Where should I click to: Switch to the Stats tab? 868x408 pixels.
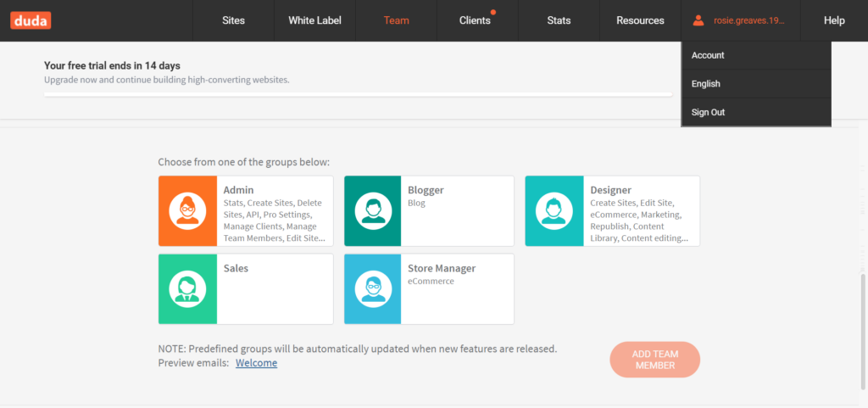559,20
